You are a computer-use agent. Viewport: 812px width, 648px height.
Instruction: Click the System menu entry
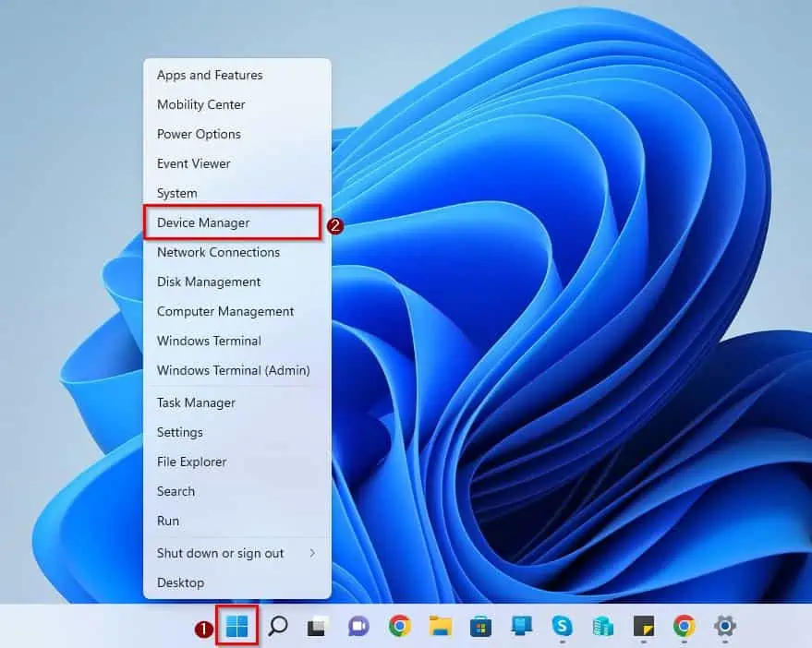(x=237, y=193)
